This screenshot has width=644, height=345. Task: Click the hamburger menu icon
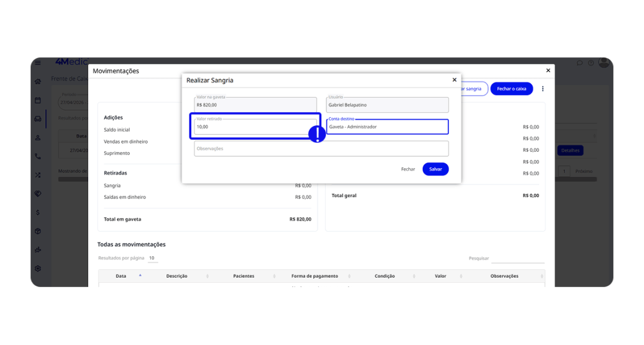tap(38, 63)
